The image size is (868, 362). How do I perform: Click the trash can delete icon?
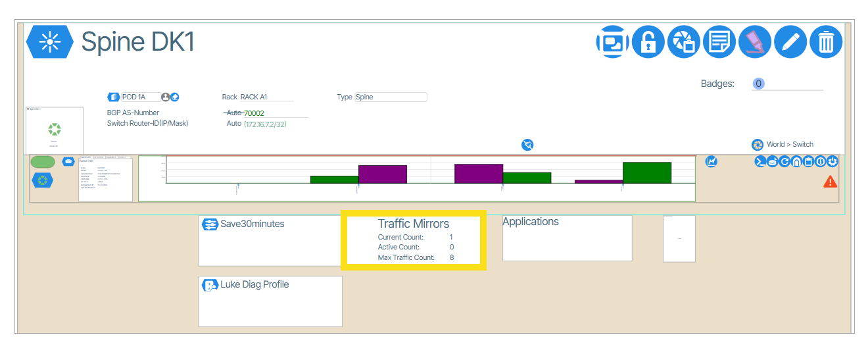(825, 43)
